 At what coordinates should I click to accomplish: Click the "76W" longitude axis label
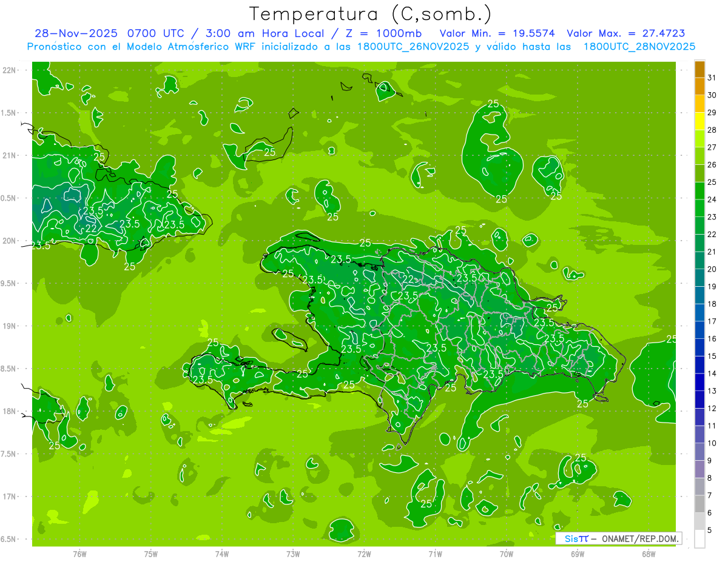(x=79, y=554)
